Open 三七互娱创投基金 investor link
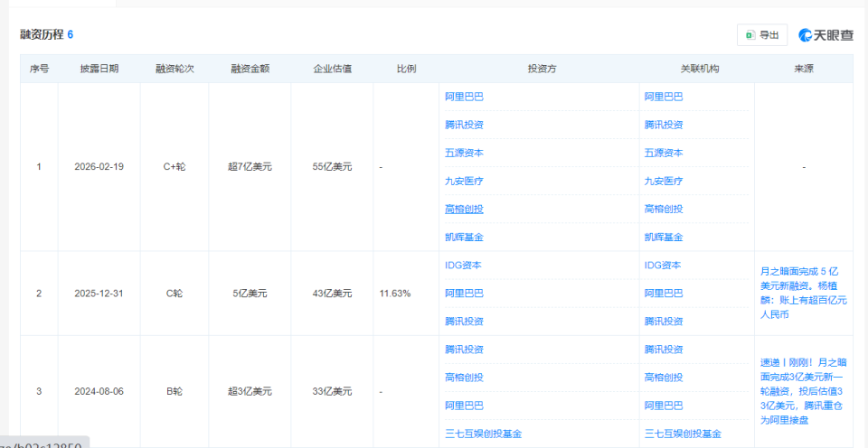The width and height of the screenshot is (868, 448). pyautogui.click(x=483, y=434)
